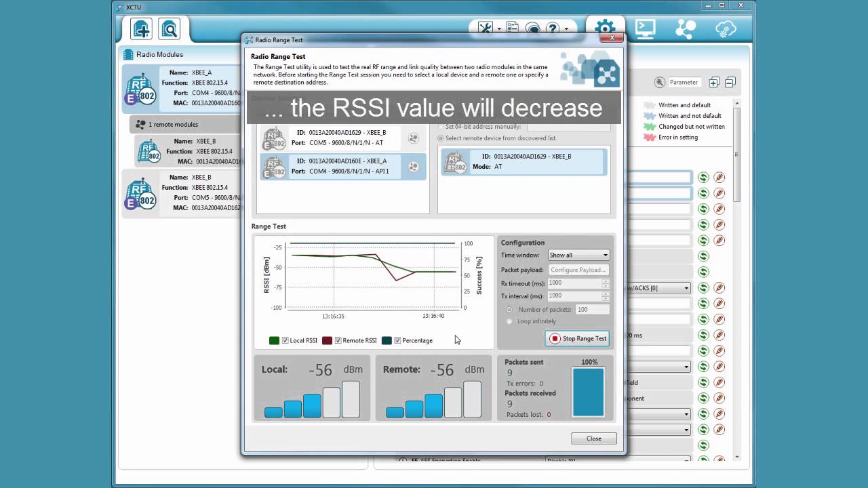Toggle the Percentage checkbox
The image size is (868, 488).
point(397,340)
